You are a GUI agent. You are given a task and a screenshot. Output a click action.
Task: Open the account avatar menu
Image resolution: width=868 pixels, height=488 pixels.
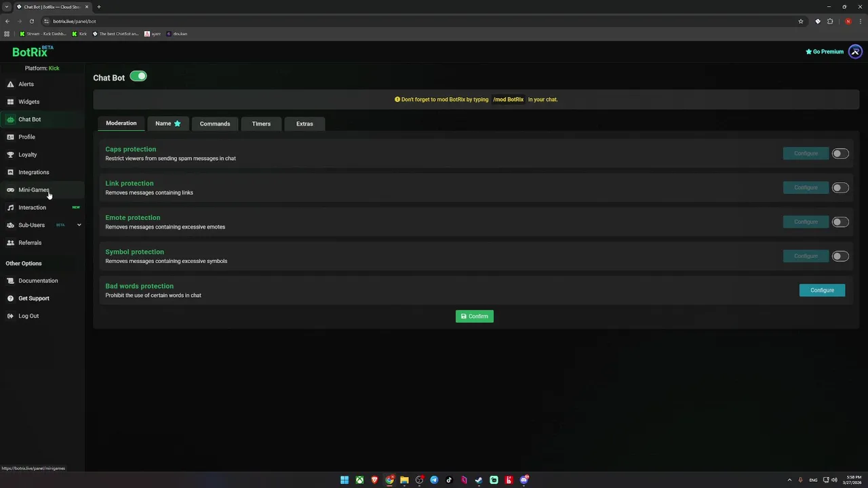coord(855,52)
